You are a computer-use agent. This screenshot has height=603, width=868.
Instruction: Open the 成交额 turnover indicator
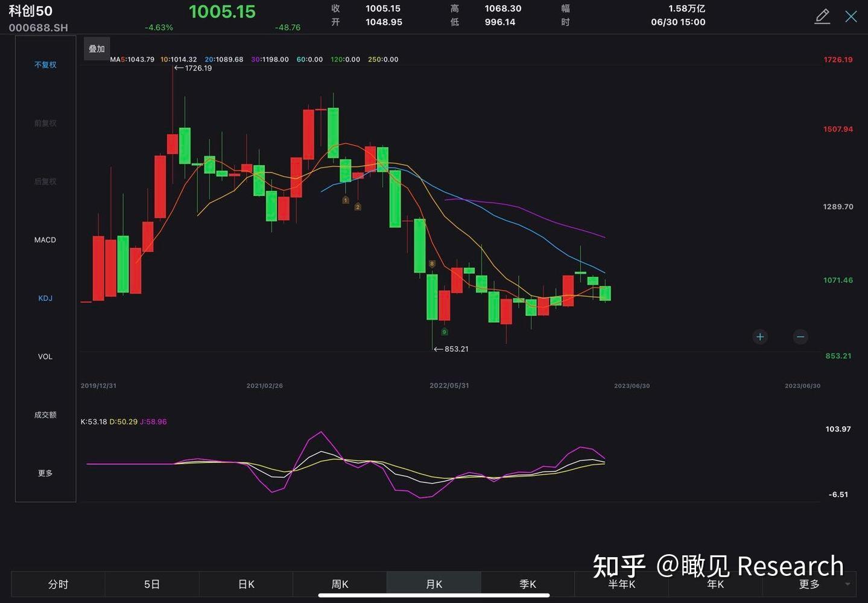coord(45,415)
